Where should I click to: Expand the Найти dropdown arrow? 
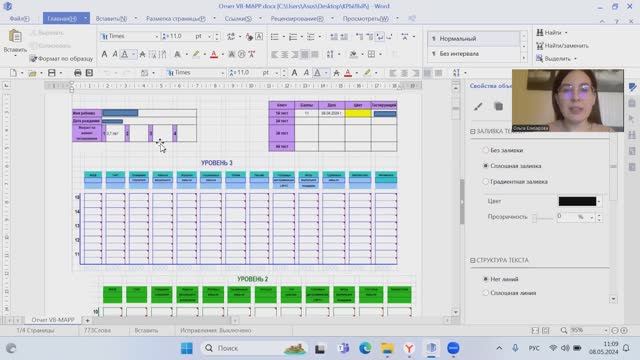pos(566,33)
